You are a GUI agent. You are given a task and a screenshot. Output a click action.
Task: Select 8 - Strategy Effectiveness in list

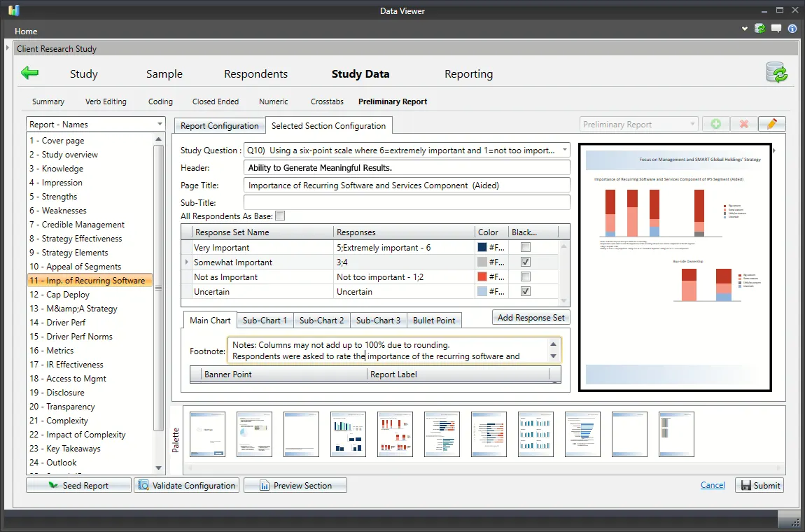(x=90, y=239)
